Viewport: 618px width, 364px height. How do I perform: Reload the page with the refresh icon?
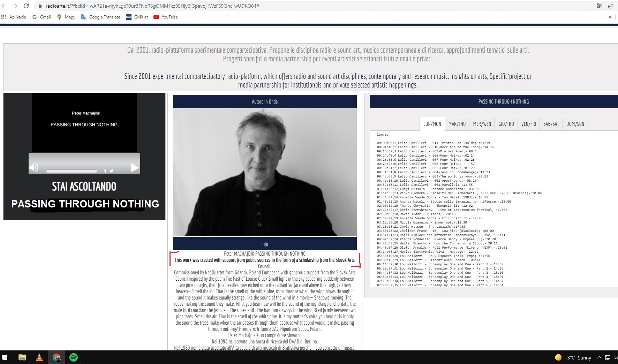point(26,6)
